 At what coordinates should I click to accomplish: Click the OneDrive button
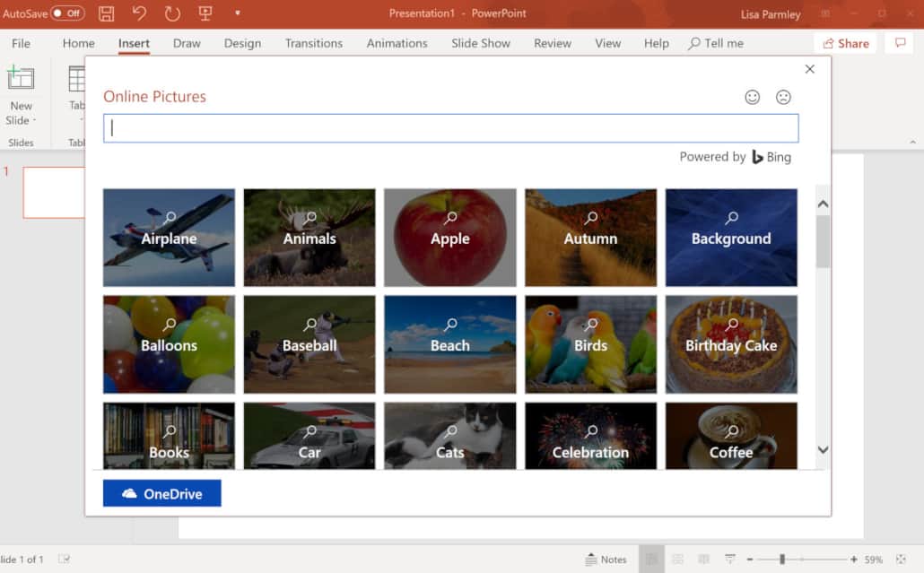click(161, 492)
